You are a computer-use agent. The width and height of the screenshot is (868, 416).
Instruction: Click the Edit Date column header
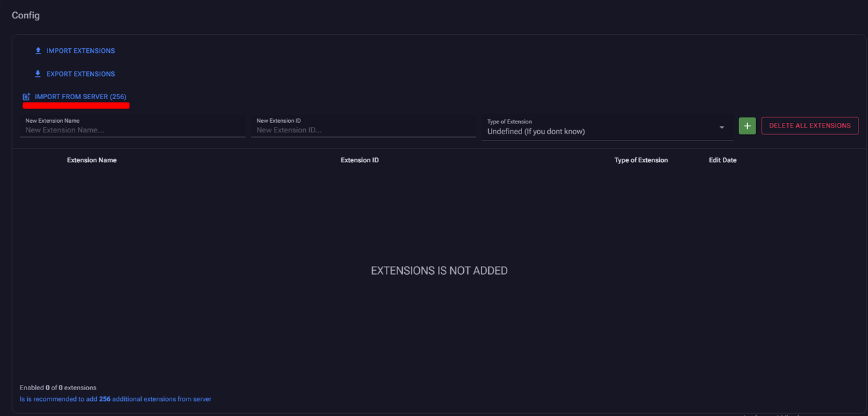point(722,160)
